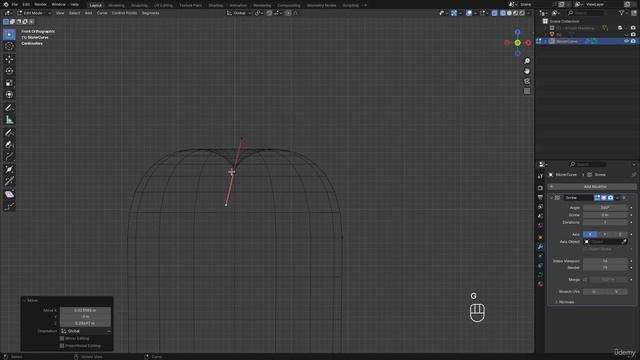Collapse the Move operator panel

tap(25, 300)
